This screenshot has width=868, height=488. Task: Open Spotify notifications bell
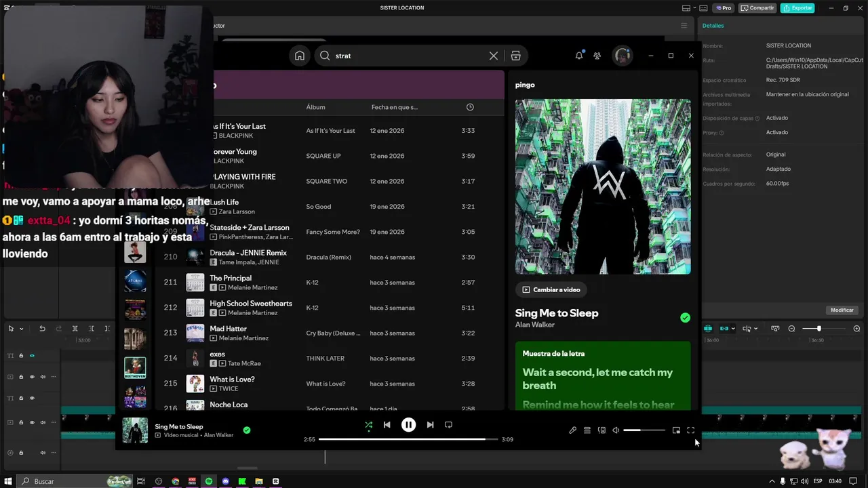[579, 56]
